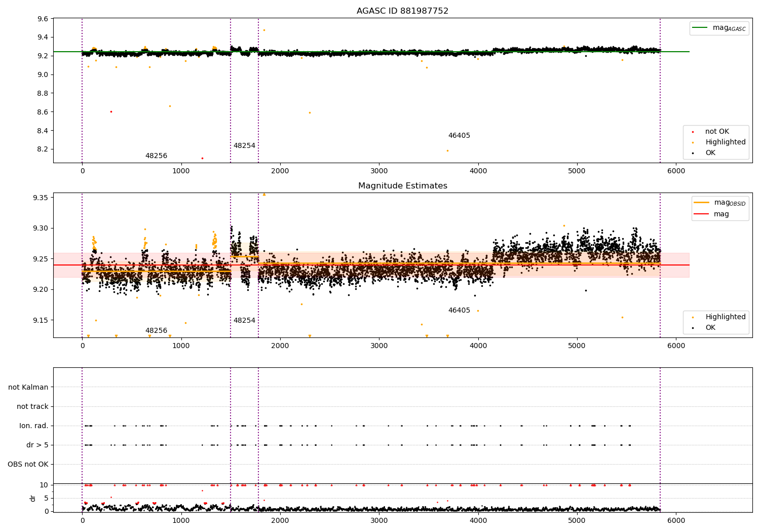Click the 'not track' axis label
The width and height of the screenshot is (760, 532).
tap(32, 406)
